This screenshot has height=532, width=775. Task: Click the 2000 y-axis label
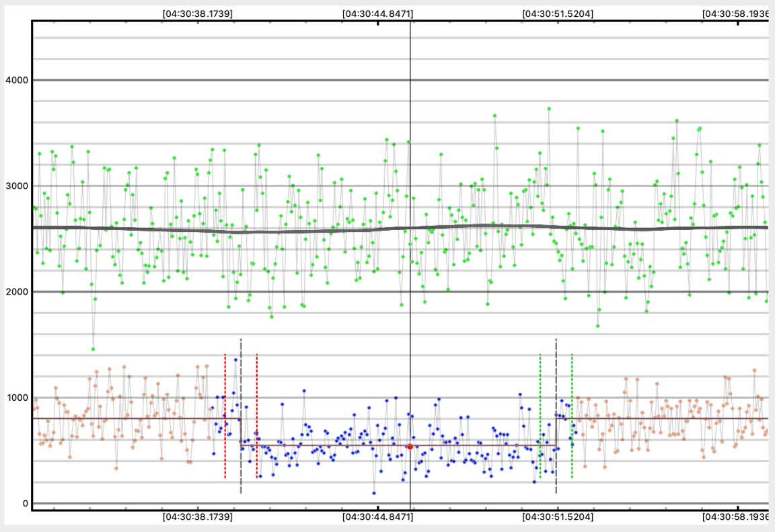(x=15, y=292)
